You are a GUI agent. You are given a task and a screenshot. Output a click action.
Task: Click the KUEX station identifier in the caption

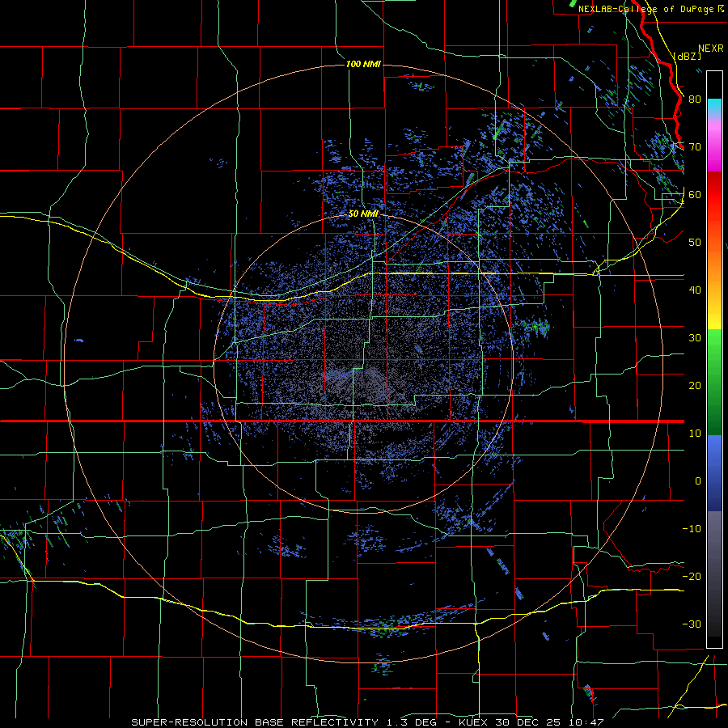(x=474, y=722)
